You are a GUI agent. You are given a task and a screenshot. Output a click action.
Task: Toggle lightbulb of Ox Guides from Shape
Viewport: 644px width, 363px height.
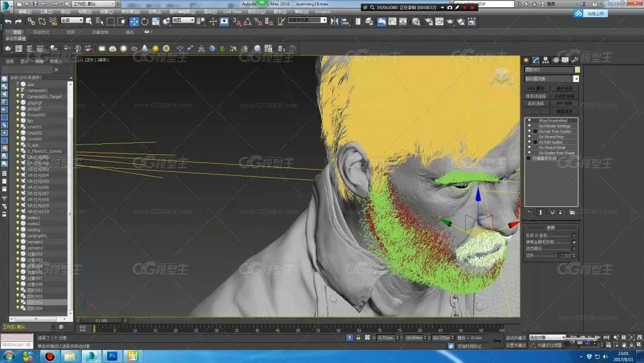point(529,153)
